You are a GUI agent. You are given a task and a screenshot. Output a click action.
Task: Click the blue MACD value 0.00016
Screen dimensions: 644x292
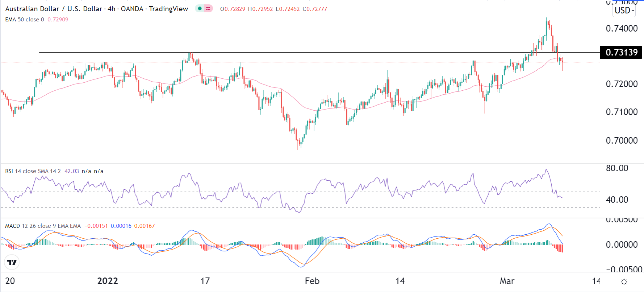(121, 226)
